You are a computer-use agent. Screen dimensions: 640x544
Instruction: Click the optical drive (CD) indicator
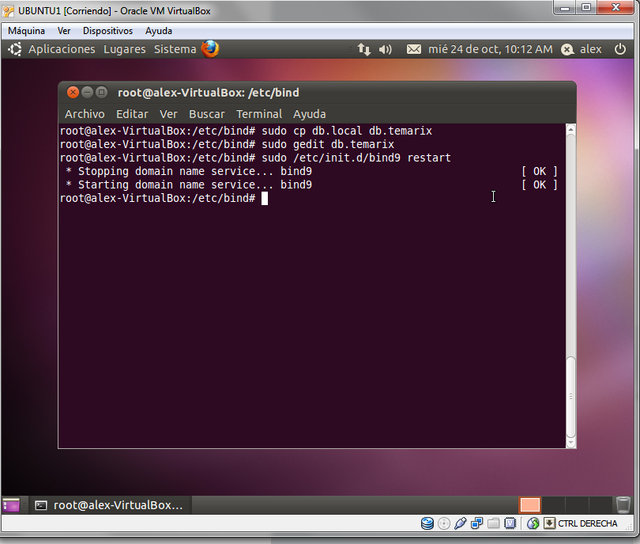click(444, 523)
